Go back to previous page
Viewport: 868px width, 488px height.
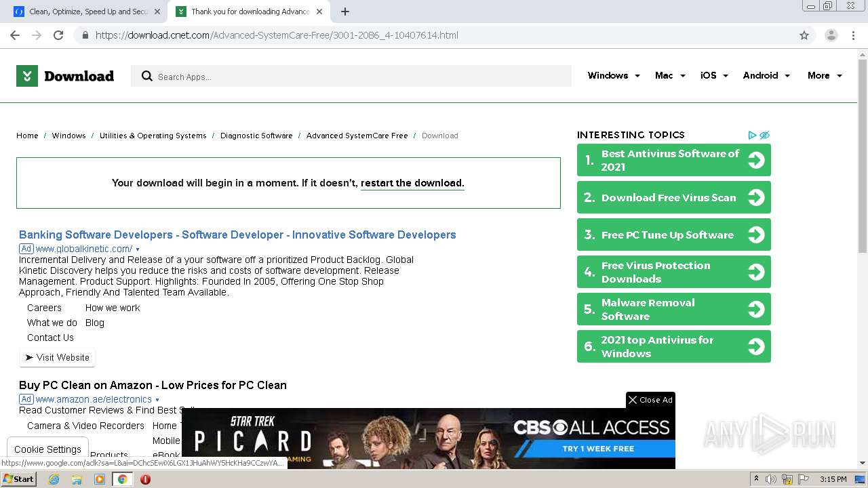15,35
